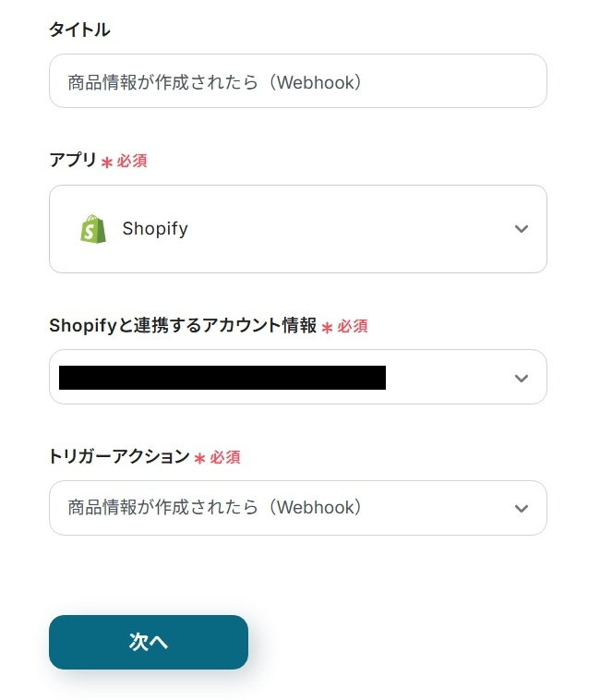Select the Shopify text in app selector

click(x=155, y=229)
